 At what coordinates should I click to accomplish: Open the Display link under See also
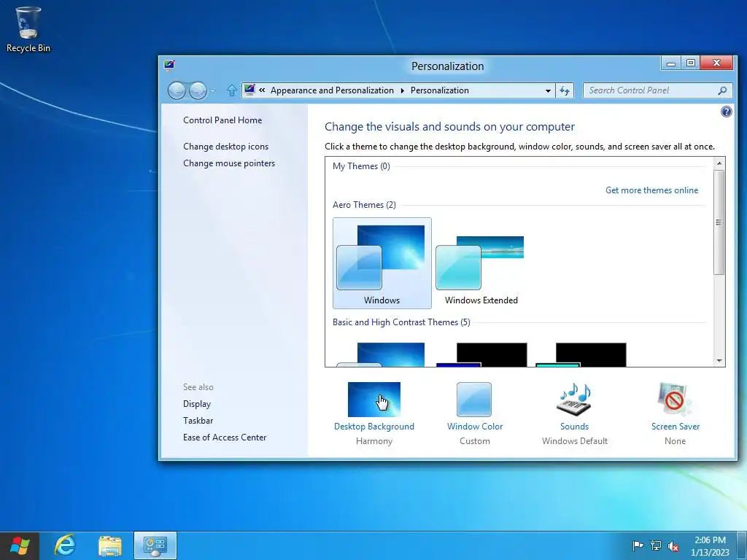197,404
